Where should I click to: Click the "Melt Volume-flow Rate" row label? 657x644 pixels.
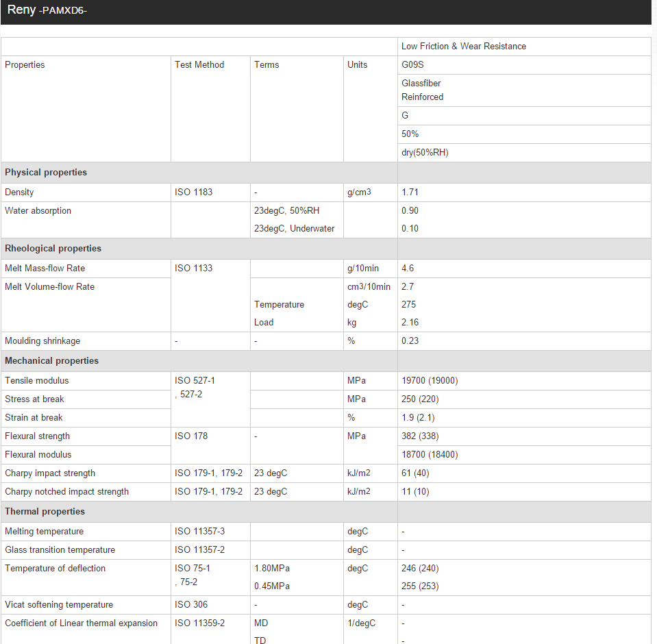pyautogui.click(x=50, y=286)
